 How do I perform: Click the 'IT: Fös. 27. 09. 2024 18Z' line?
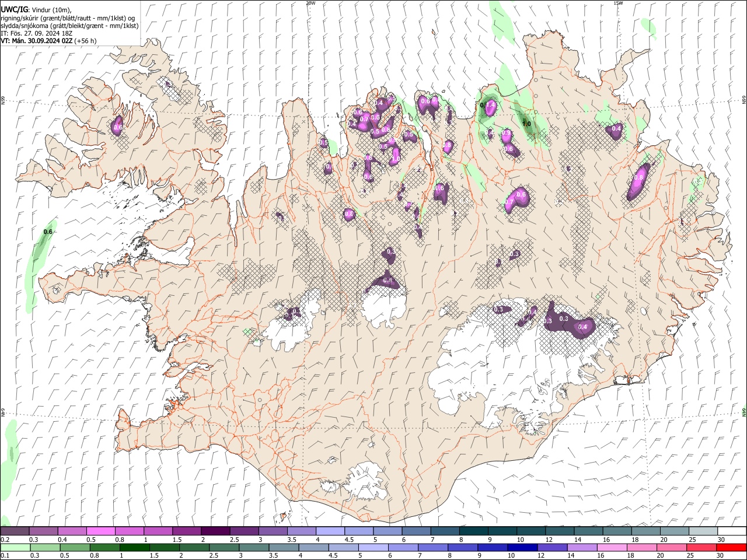point(37,33)
